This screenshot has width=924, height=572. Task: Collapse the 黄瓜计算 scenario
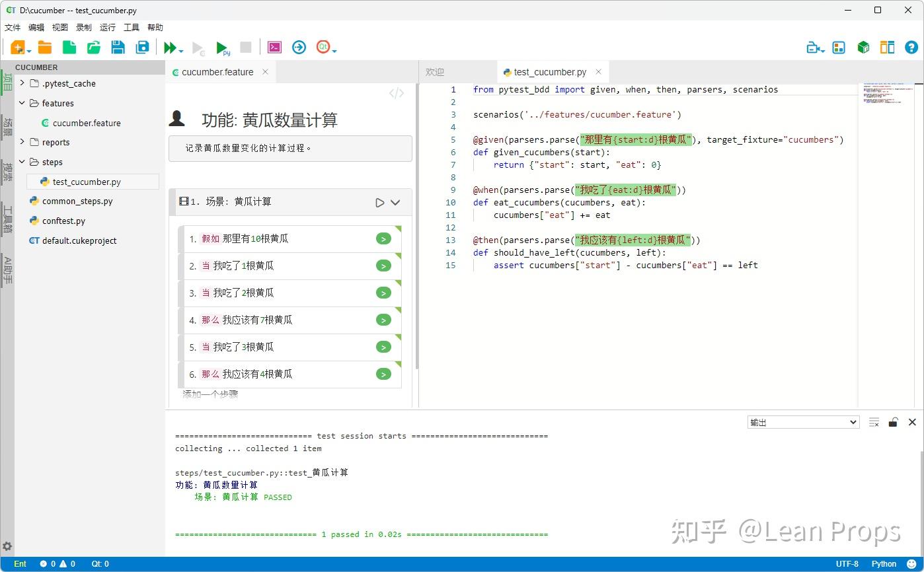pos(396,202)
